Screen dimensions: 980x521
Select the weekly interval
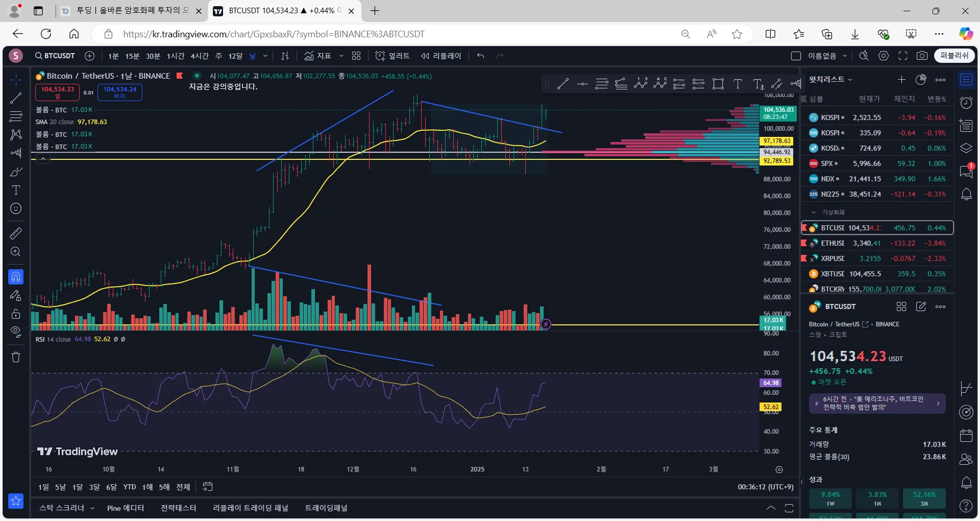218,56
